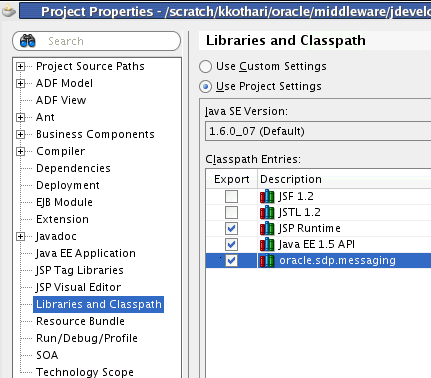Select Libraries and Classpath tree item
The height and width of the screenshot is (378, 431).
coord(99,304)
